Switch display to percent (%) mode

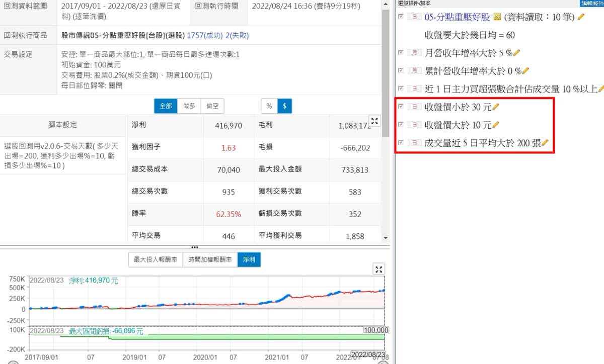[x=269, y=106]
